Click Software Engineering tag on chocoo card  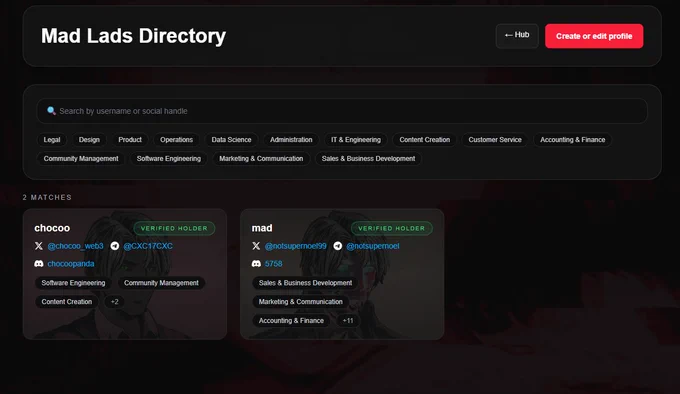tap(73, 283)
